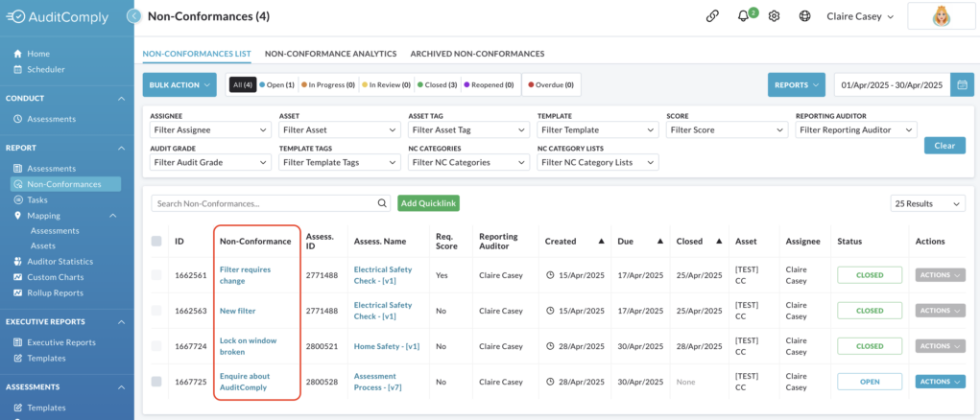Open the calendar date picker icon
Viewport: 980px width, 420px height.
[962, 85]
